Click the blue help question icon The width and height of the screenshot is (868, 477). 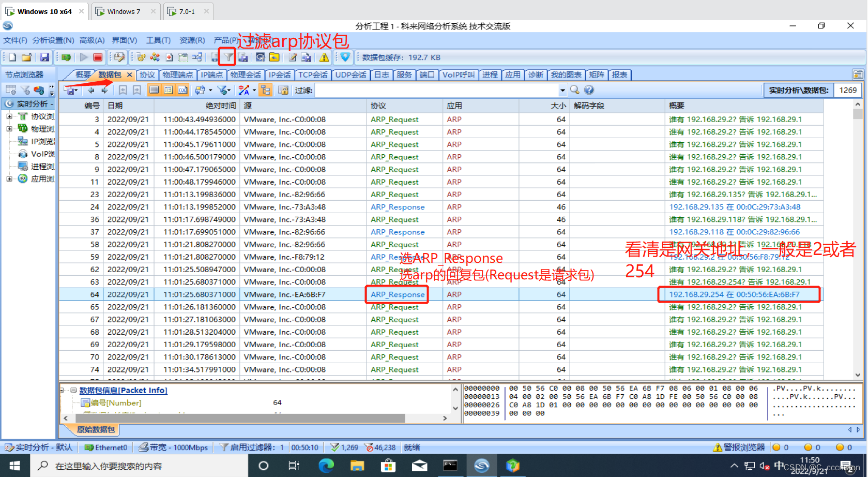[x=589, y=90]
